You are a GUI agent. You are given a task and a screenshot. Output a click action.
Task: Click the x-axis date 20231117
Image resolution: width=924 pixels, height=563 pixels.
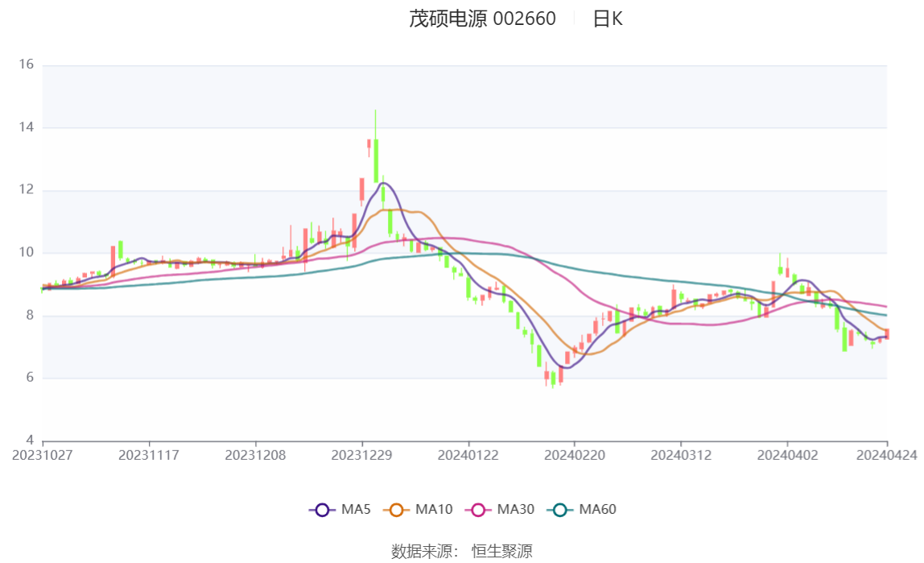[148, 455]
